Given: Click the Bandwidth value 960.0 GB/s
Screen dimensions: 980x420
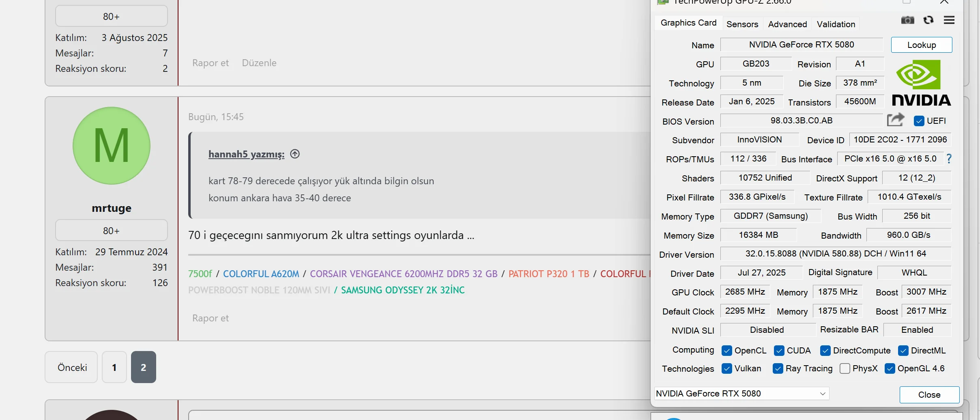Looking at the screenshot, I should tap(909, 235).
